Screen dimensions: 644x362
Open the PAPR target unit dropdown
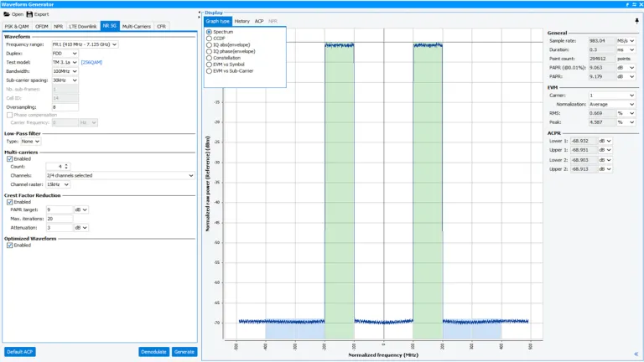(80, 209)
